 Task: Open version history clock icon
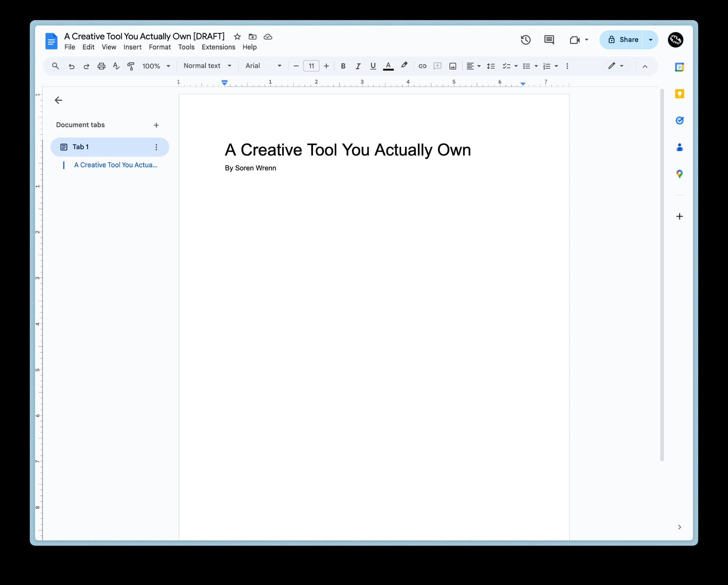coord(525,40)
